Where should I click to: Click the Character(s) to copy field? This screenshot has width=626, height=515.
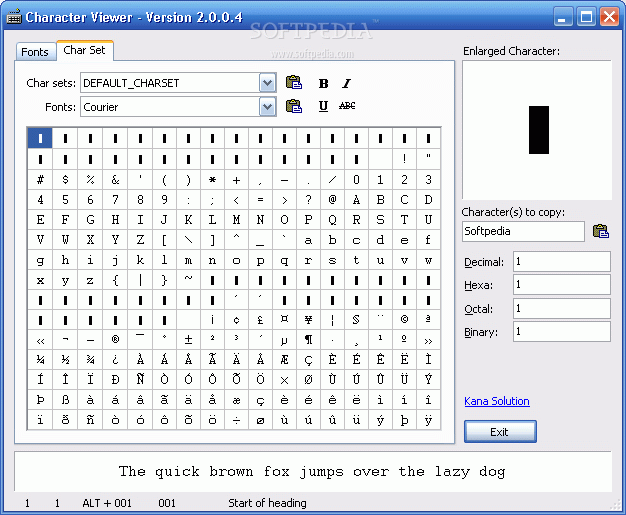523,232
